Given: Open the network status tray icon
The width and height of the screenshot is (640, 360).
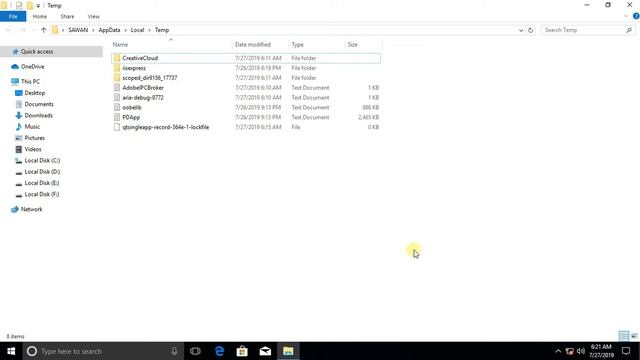Looking at the screenshot, I should [x=569, y=351].
